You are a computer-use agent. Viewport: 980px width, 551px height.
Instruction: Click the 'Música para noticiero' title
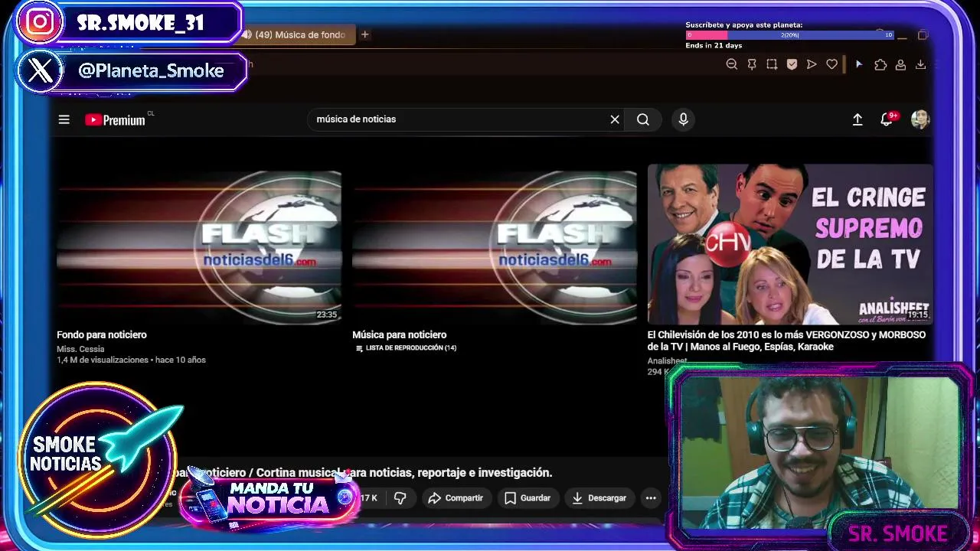pos(399,334)
